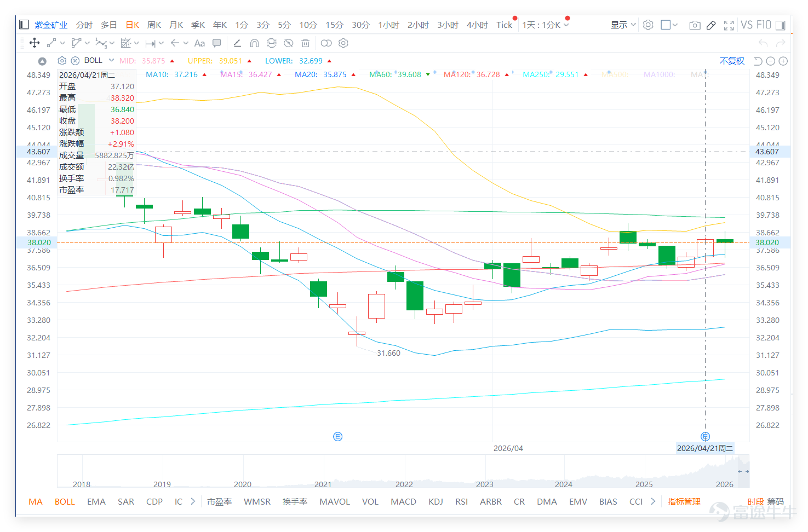Toggle the drawing pencil tool icon
808x532 pixels.
coord(711,25)
